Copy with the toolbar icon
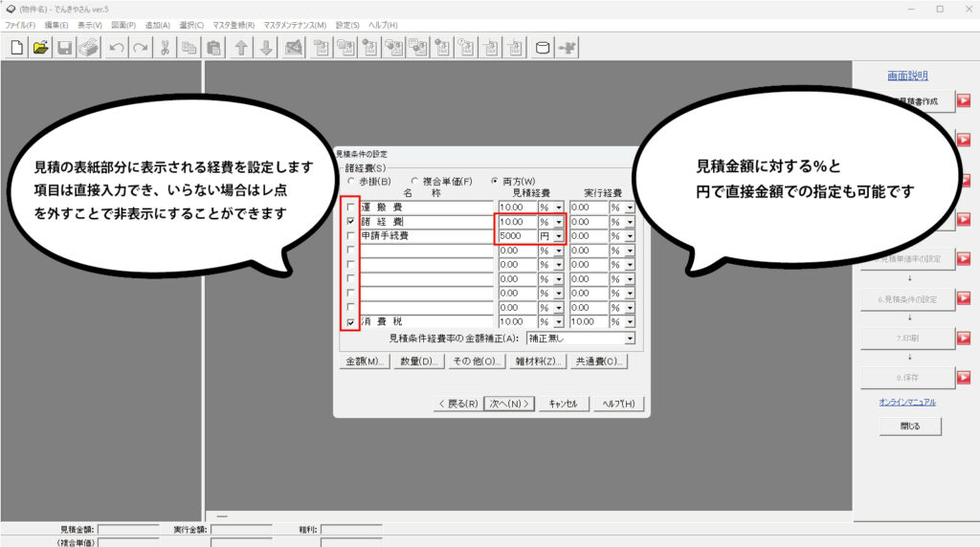 tap(189, 48)
